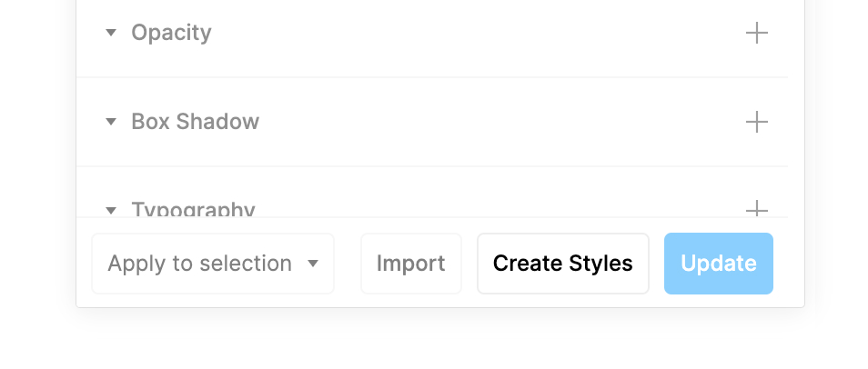Image resolution: width=868 pixels, height=369 pixels.
Task: Click the divider line below Opacity row
Action: pos(432,77)
